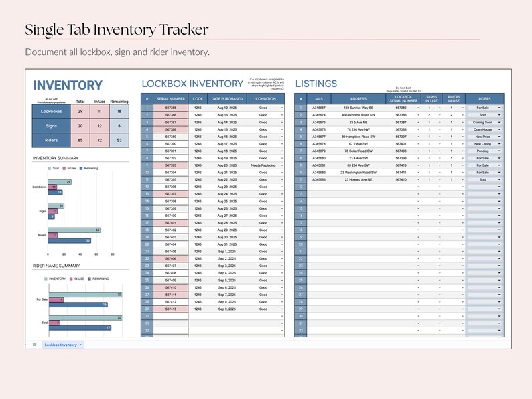Select the Lockboxes total bar labeled 29

pyautogui.click(x=60, y=182)
